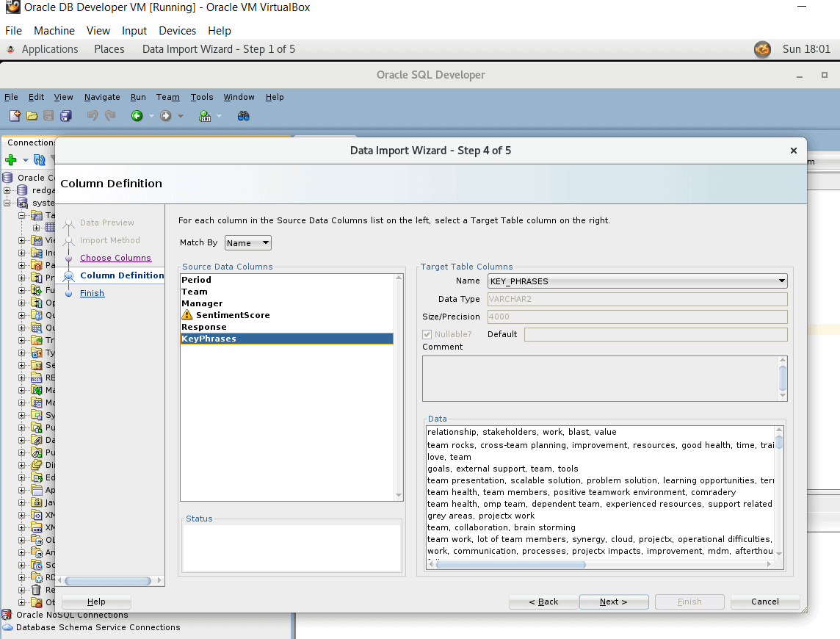Collapse the system connection node
The image size is (840, 639).
7,203
